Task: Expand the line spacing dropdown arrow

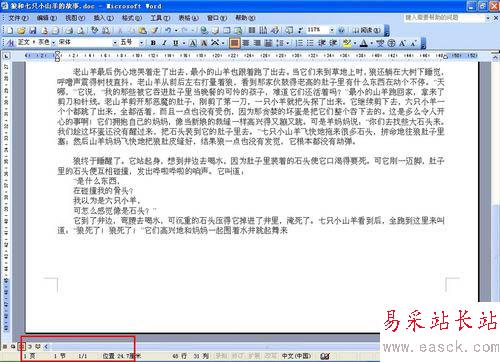Action: (x=287, y=43)
